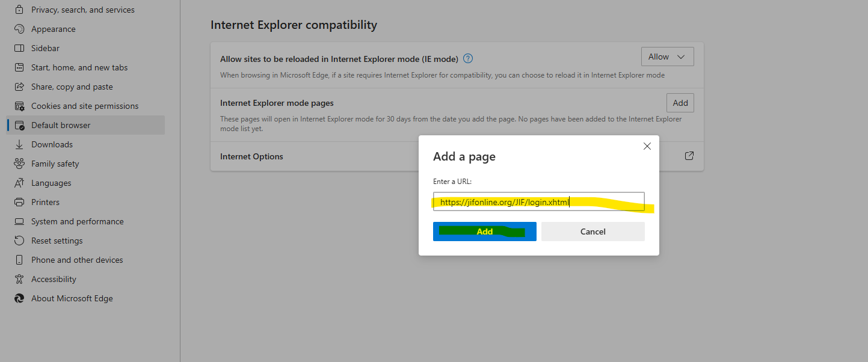Click the Microsoft Edge logo icon
The image size is (868, 362).
pos(19,298)
